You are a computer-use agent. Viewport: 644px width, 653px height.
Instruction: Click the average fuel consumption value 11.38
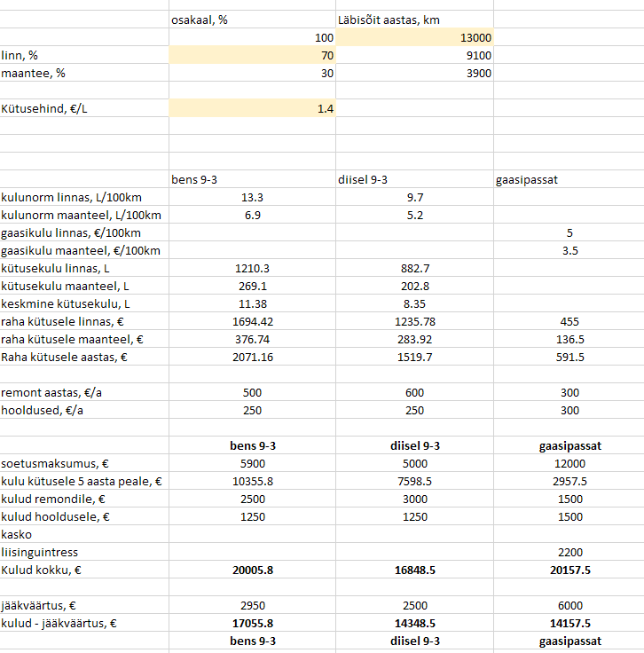coord(252,303)
